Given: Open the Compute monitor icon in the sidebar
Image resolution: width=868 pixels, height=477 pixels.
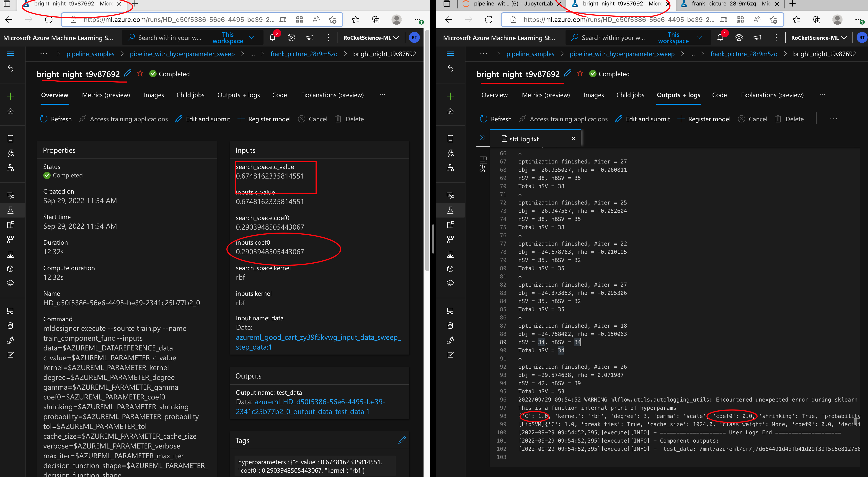Looking at the screenshot, I should pos(10,311).
